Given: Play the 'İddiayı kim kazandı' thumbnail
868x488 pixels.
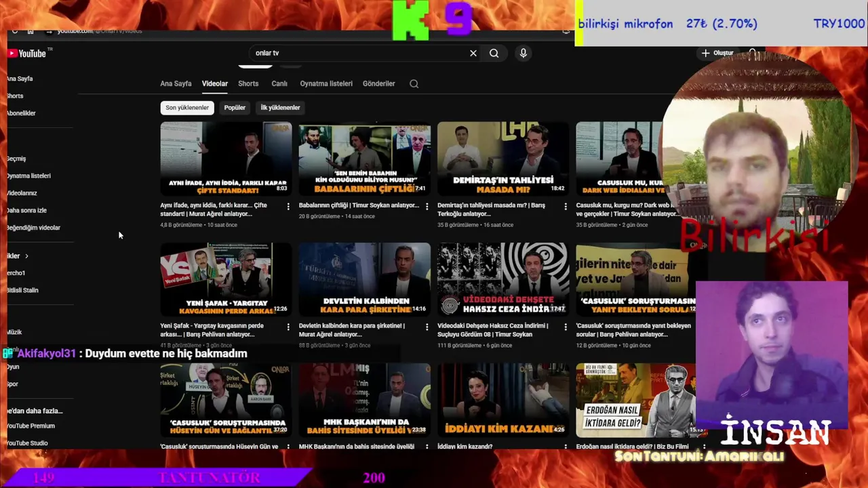Looking at the screenshot, I should (x=503, y=400).
